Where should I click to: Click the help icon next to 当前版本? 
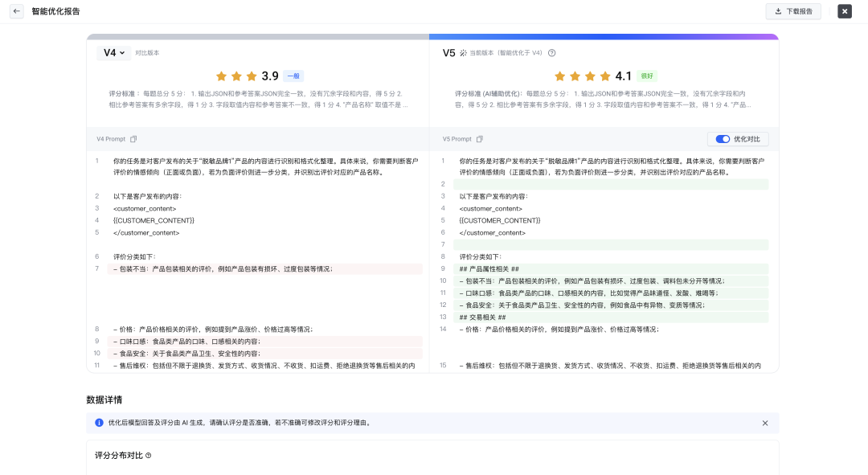click(x=552, y=53)
